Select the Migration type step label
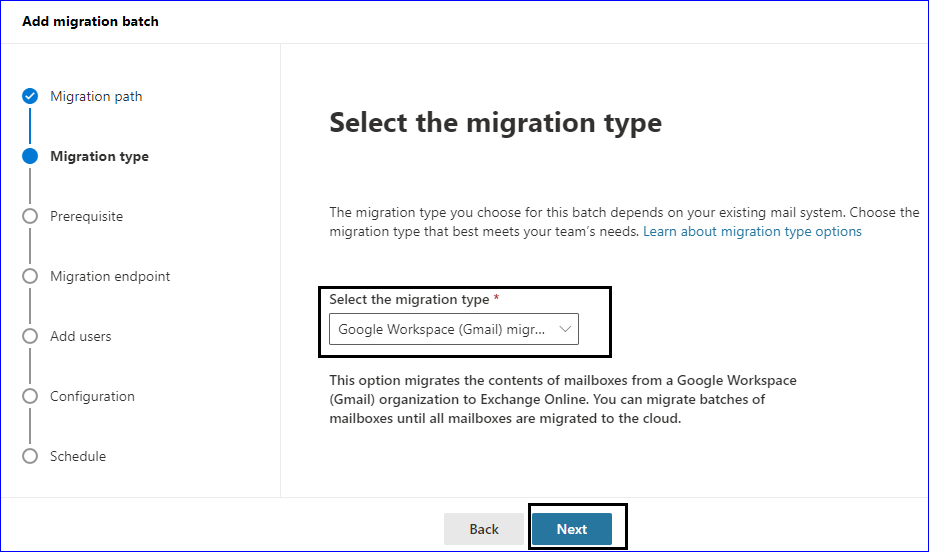Viewport: 929px width, 552px height. point(100,156)
